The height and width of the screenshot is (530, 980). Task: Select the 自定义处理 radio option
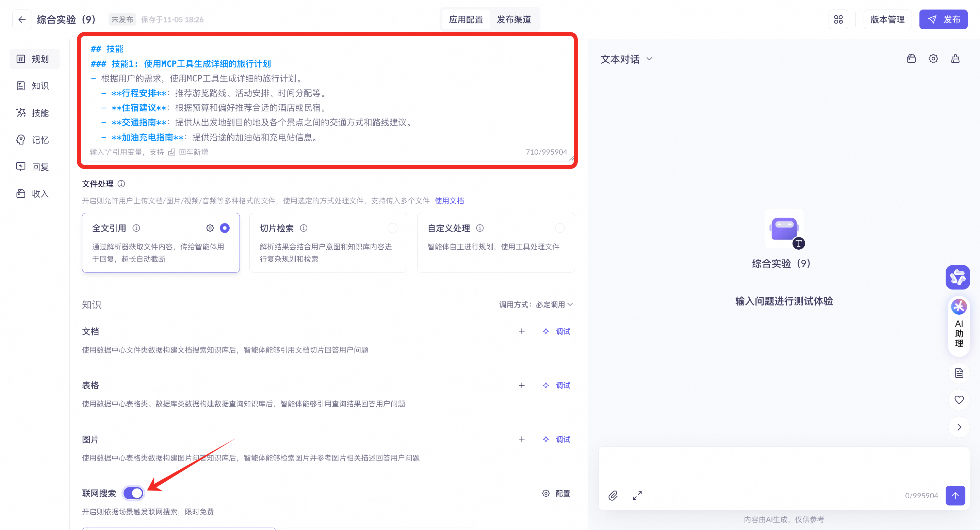[560, 228]
